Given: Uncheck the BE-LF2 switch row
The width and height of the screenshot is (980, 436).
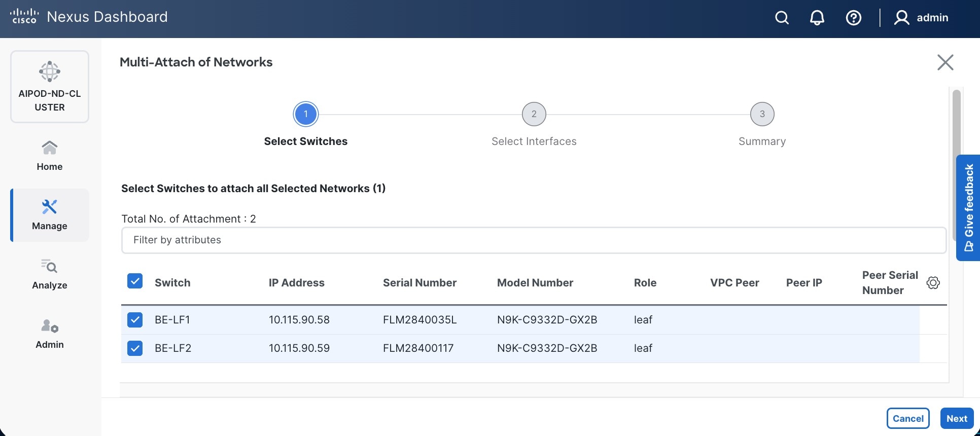Looking at the screenshot, I should click(x=135, y=348).
